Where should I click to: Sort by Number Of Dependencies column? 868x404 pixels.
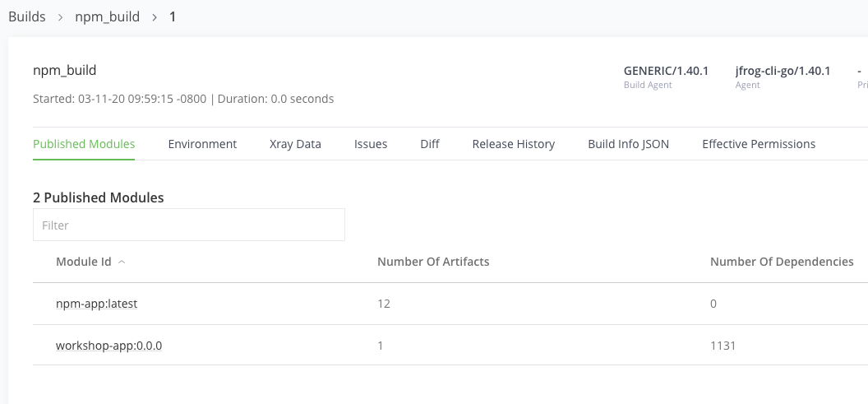tap(782, 262)
